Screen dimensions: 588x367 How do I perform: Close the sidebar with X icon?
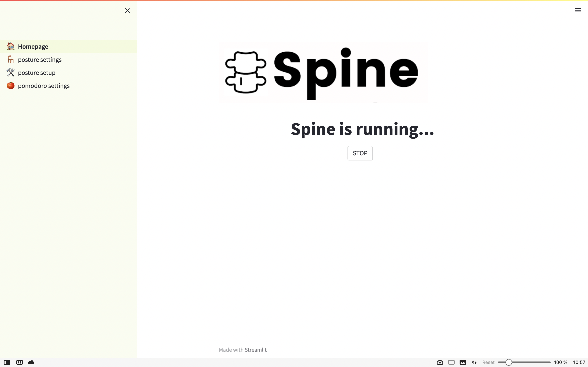[127, 10]
